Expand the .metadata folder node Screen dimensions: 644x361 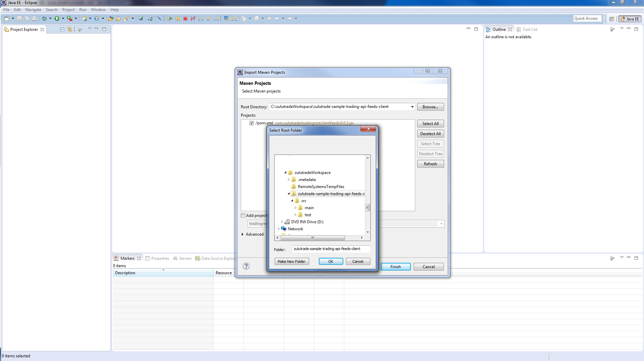[289, 180]
